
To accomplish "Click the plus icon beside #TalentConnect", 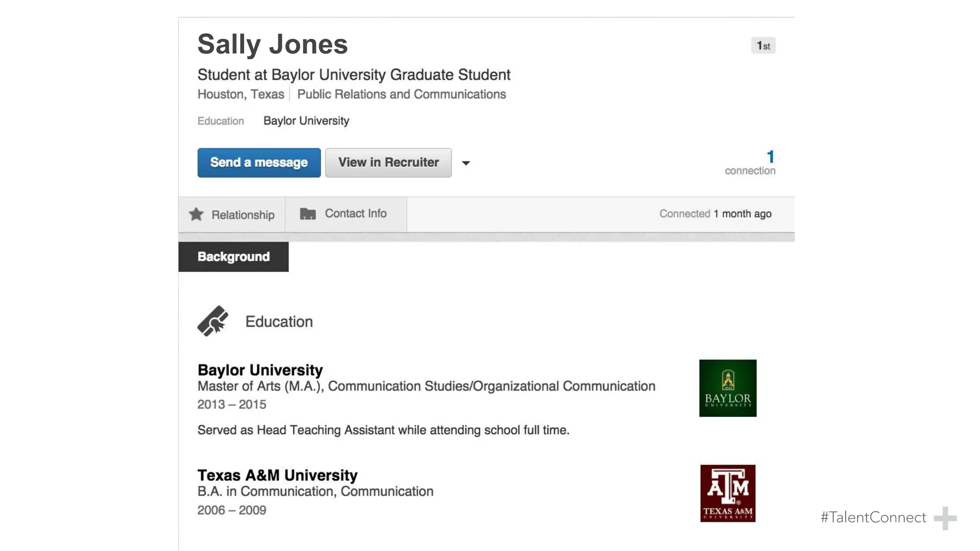I will coord(945,518).
